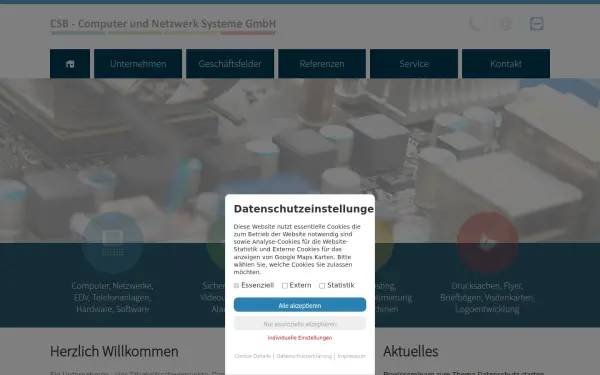Click the Aktuelles heading
The image size is (600, 375).
(411, 351)
